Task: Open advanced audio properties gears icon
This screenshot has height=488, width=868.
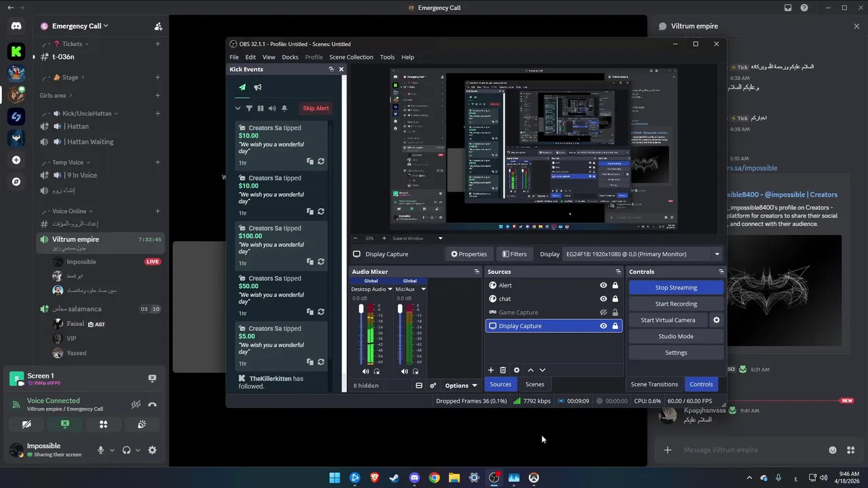Action: click(x=433, y=386)
